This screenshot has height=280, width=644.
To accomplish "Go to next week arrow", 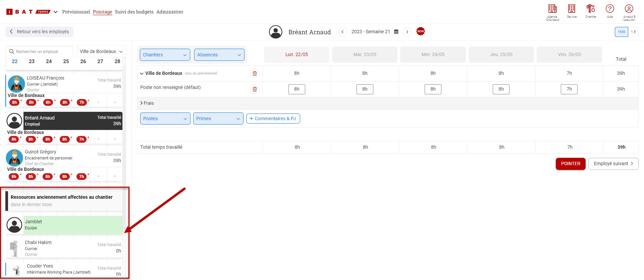I will coord(407,32).
